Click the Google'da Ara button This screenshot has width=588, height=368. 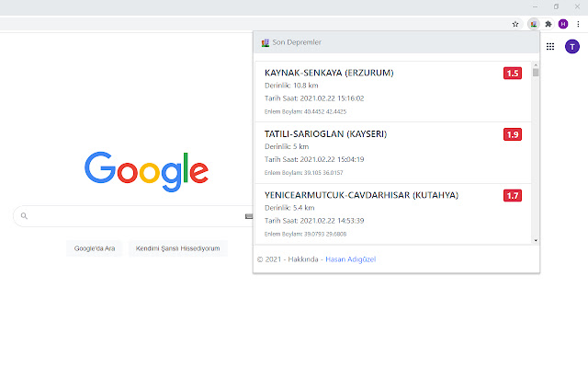click(x=95, y=248)
